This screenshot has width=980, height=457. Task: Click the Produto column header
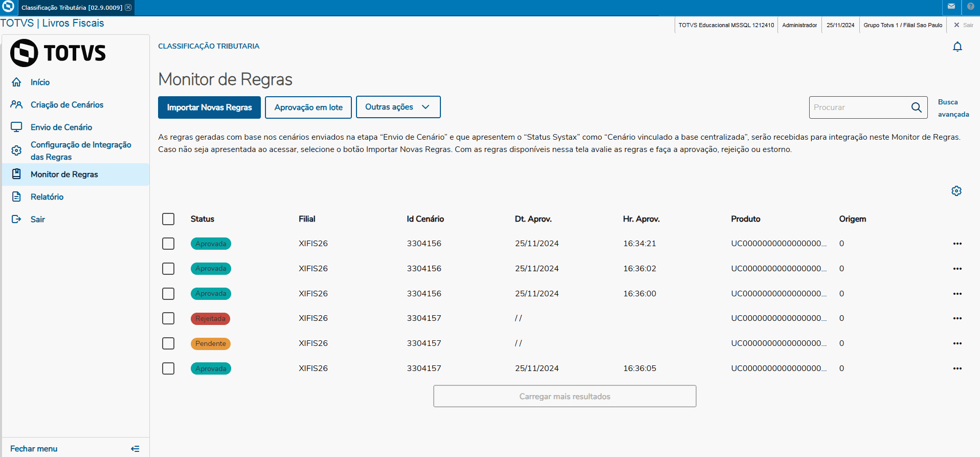(746, 219)
